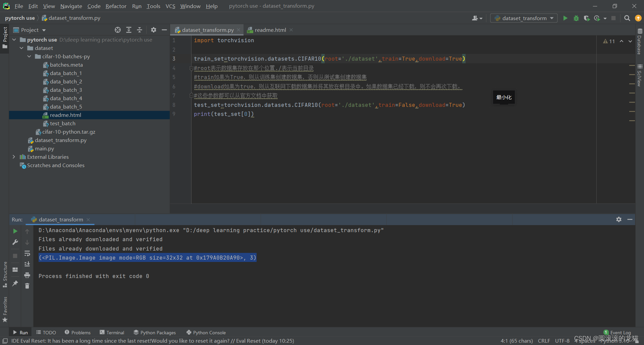Collapse the pytorch use root folder
Screen dimensions: 644x345
tap(14, 40)
